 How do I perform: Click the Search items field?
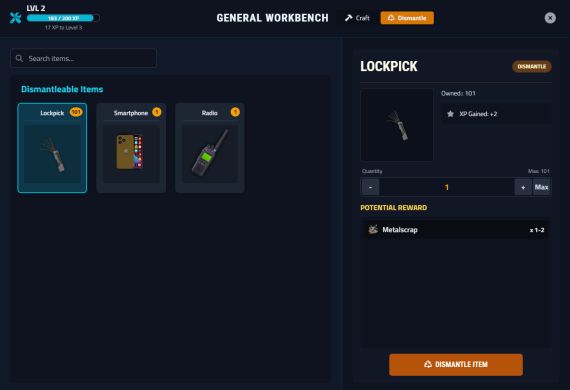(x=84, y=58)
